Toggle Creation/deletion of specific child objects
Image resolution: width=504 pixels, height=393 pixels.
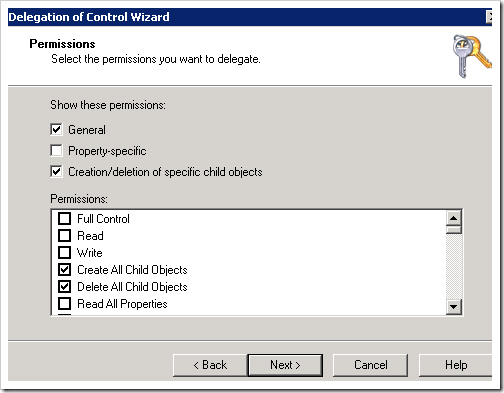(56, 172)
